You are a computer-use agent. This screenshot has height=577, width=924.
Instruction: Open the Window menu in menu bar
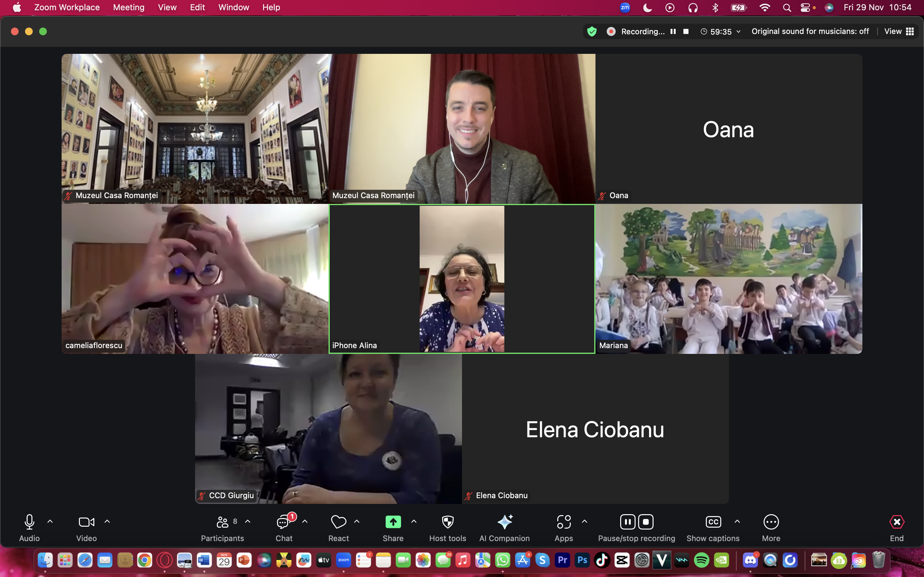(233, 7)
